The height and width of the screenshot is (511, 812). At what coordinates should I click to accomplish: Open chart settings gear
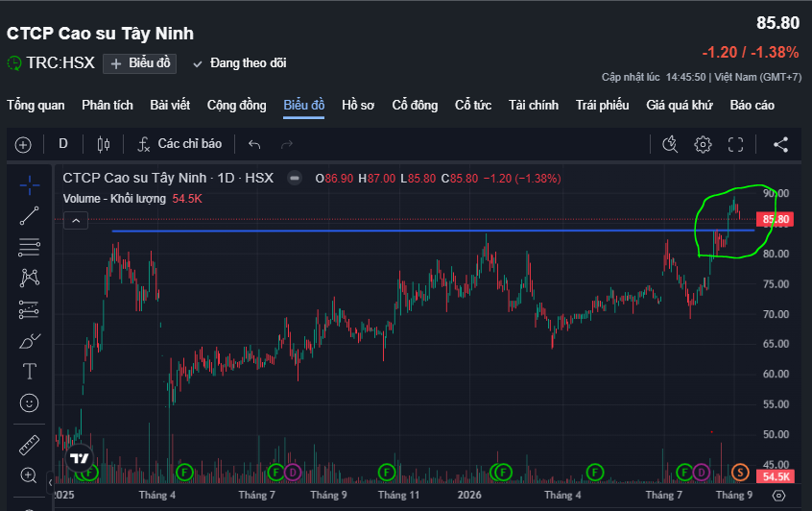(703, 144)
